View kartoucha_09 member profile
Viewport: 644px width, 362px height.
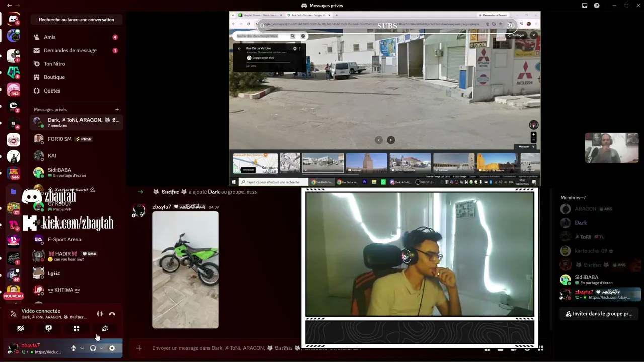(599, 251)
